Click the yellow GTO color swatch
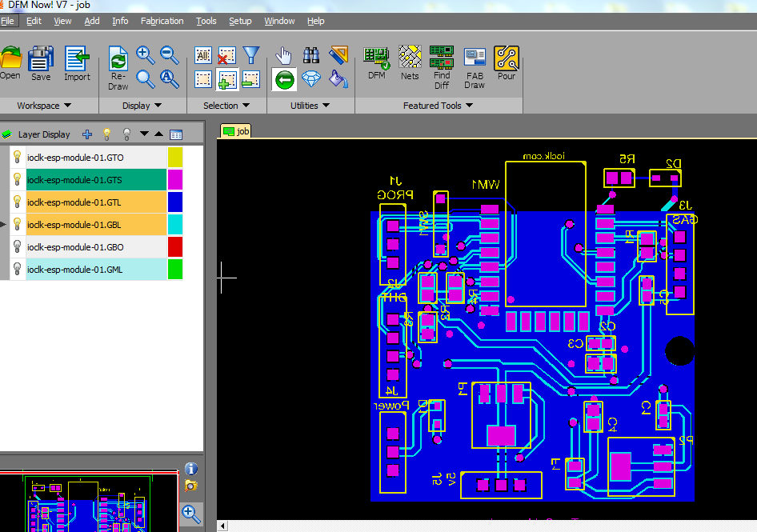This screenshot has width=757, height=532. (x=174, y=158)
